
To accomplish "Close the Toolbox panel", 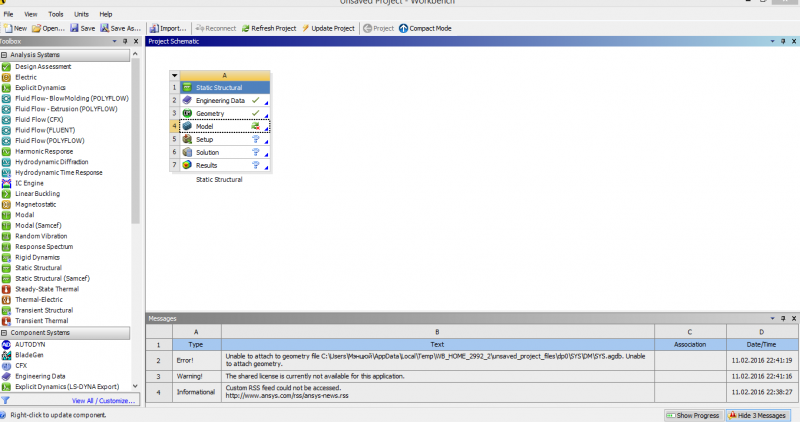I will click(136, 41).
